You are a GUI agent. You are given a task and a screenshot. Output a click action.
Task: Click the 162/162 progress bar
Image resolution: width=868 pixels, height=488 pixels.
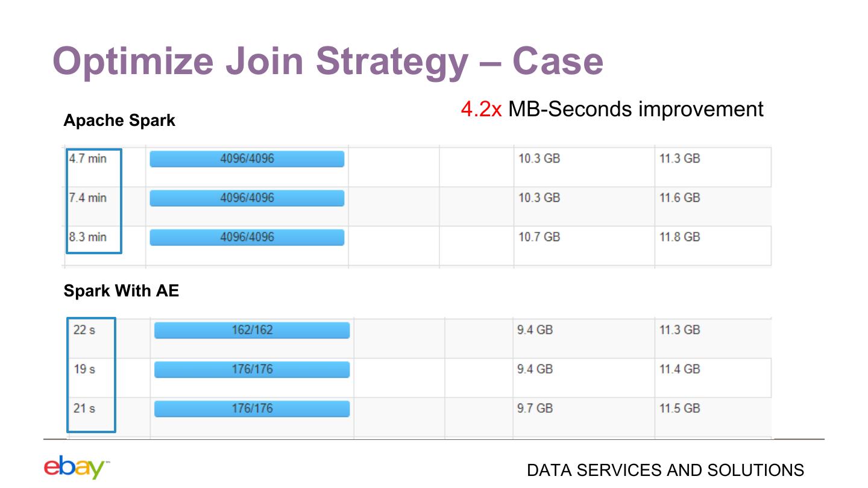252,330
